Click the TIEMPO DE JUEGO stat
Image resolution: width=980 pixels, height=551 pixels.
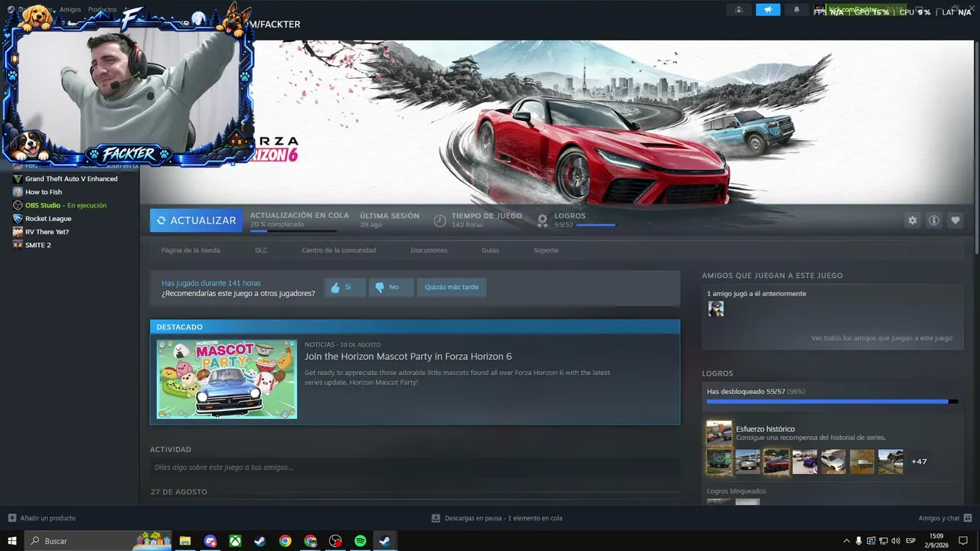pyautogui.click(x=487, y=220)
